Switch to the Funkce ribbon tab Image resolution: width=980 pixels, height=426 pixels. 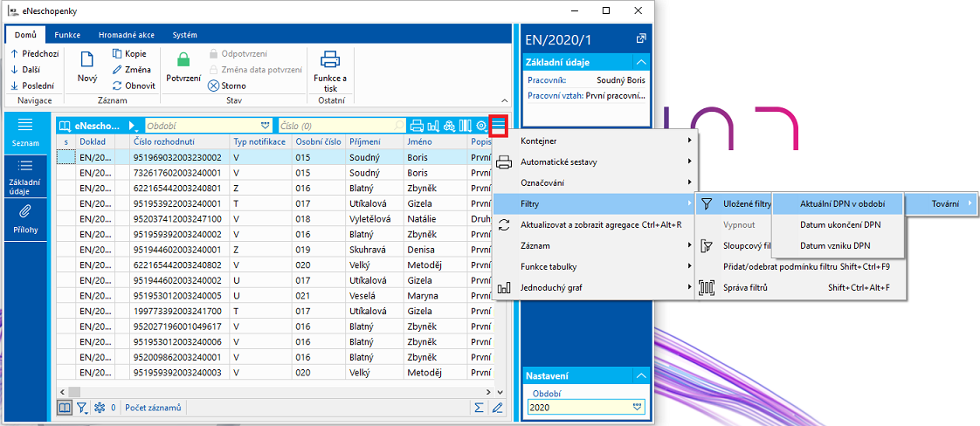click(67, 35)
